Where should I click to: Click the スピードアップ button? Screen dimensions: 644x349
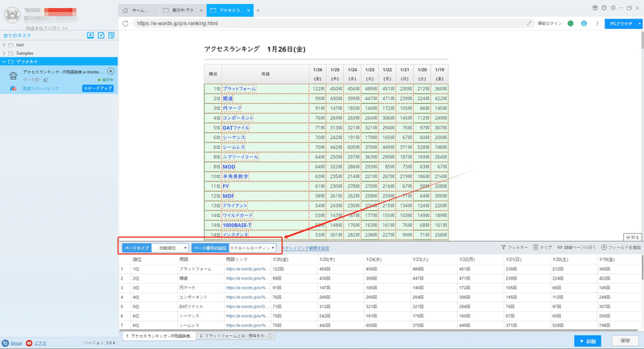[97, 89]
